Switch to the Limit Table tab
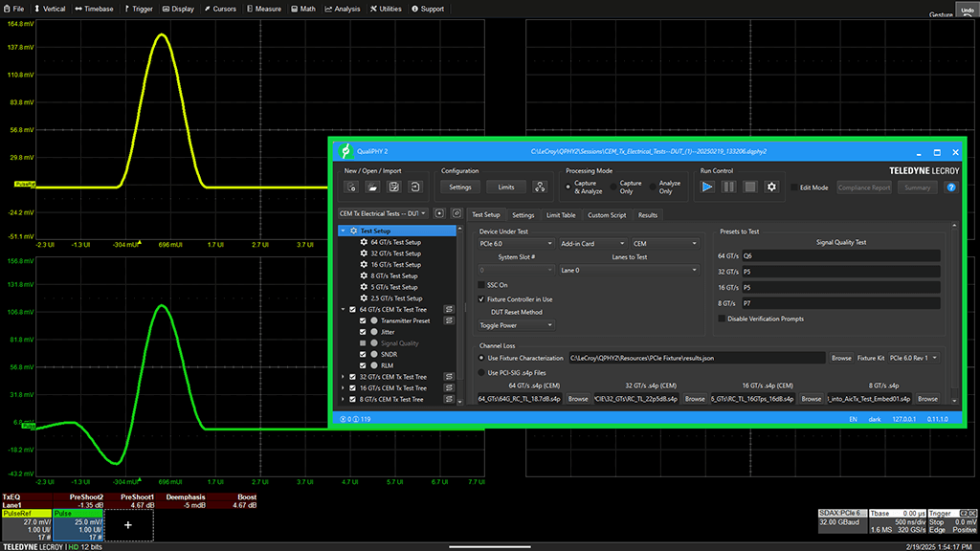The image size is (980, 551). (x=560, y=215)
